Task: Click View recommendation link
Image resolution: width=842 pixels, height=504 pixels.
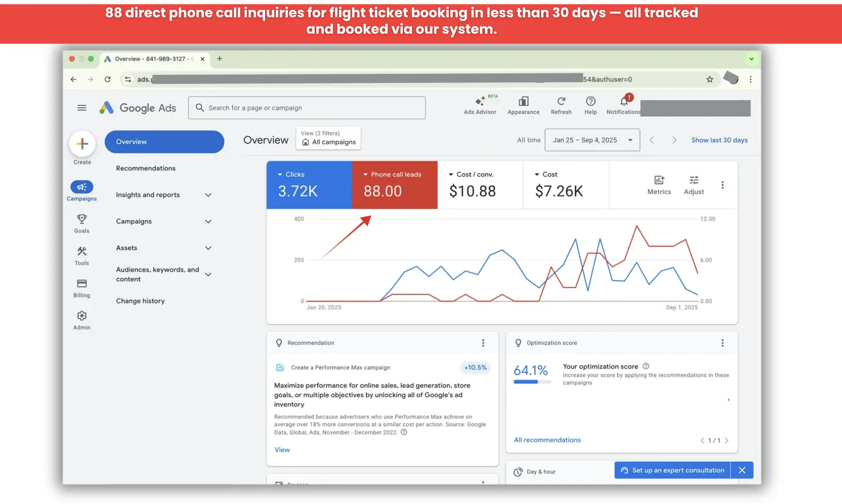Action: pos(282,450)
